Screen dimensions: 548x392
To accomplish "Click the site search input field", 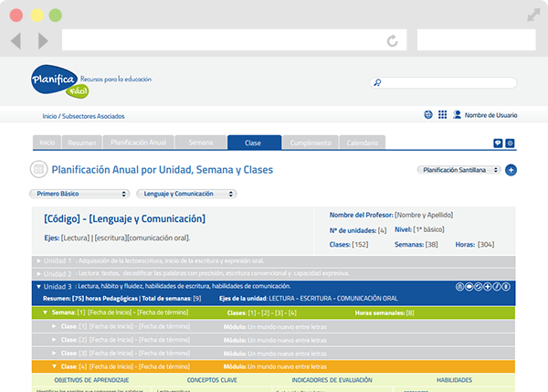I will pyautogui.click(x=450, y=82).
